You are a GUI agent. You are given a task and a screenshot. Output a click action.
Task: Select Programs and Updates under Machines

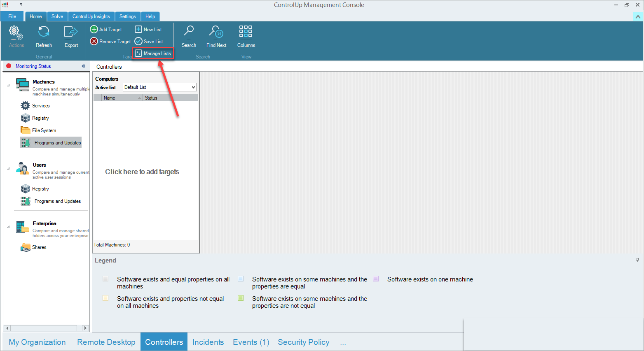[x=51, y=143]
